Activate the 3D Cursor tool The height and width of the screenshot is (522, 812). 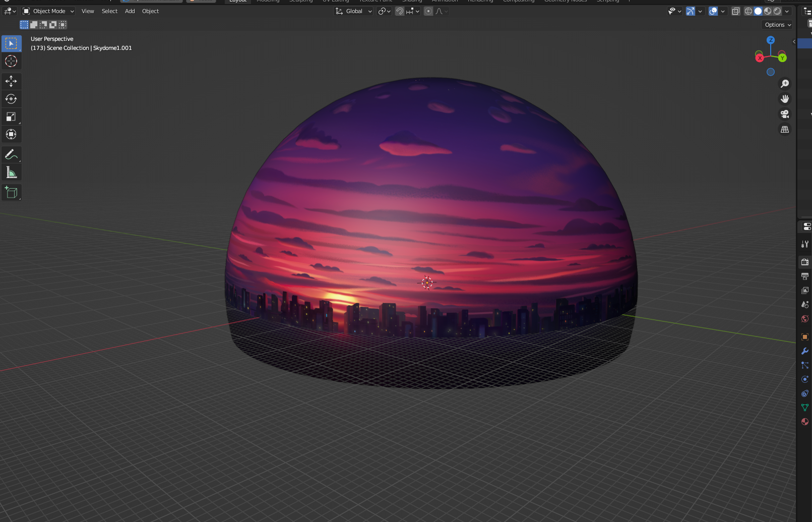click(11, 61)
